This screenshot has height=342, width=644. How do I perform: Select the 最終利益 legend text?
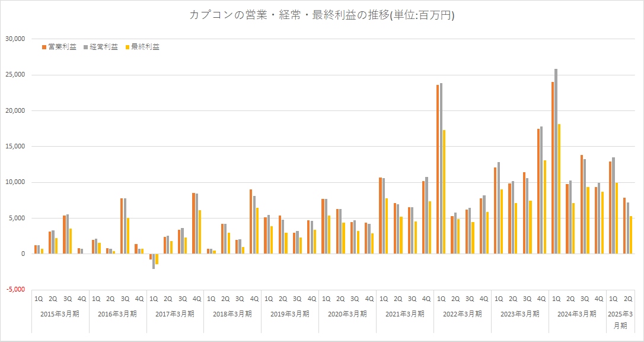tap(145, 47)
